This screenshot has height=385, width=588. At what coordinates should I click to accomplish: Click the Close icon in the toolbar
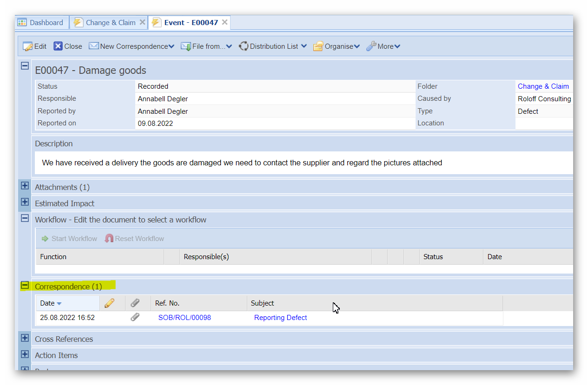[58, 46]
